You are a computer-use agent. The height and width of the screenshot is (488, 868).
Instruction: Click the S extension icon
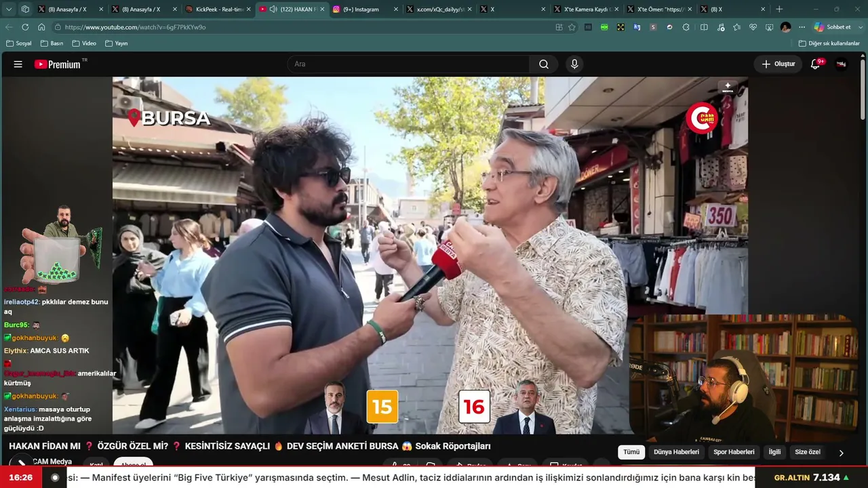[x=653, y=27]
